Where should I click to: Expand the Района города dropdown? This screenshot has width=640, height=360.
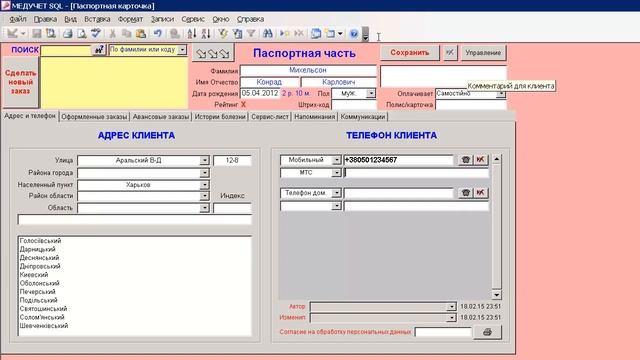[204, 173]
